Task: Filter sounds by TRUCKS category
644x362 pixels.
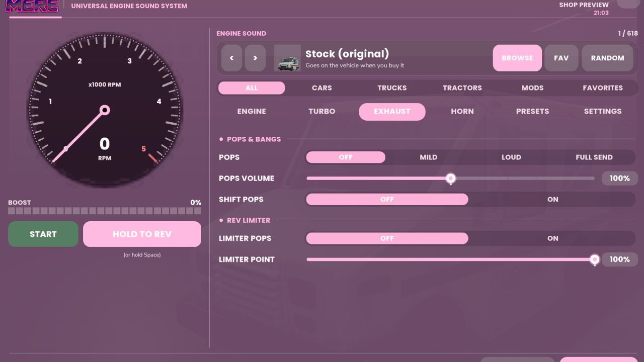Action: tap(392, 88)
